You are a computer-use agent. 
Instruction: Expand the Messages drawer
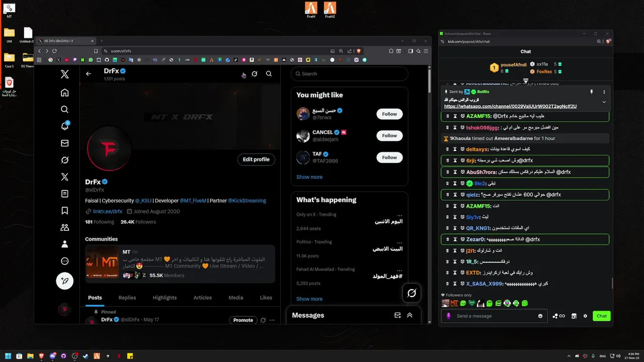click(410, 315)
